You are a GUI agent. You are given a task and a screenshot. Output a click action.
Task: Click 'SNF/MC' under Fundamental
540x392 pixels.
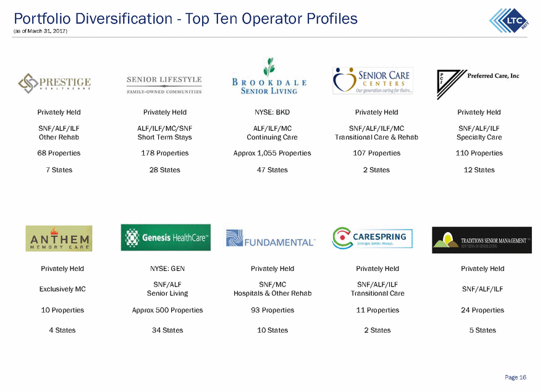(x=272, y=285)
